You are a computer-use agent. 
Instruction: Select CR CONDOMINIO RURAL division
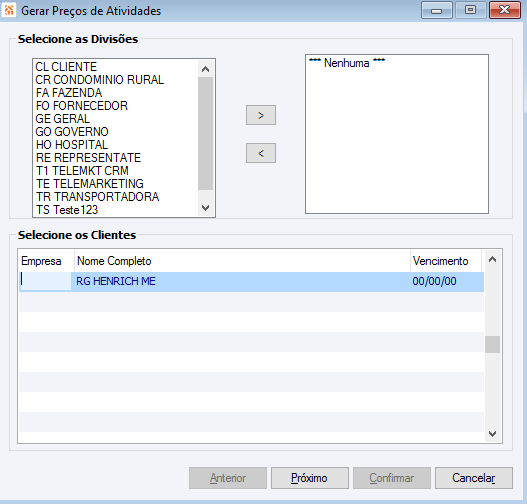pyautogui.click(x=99, y=80)
